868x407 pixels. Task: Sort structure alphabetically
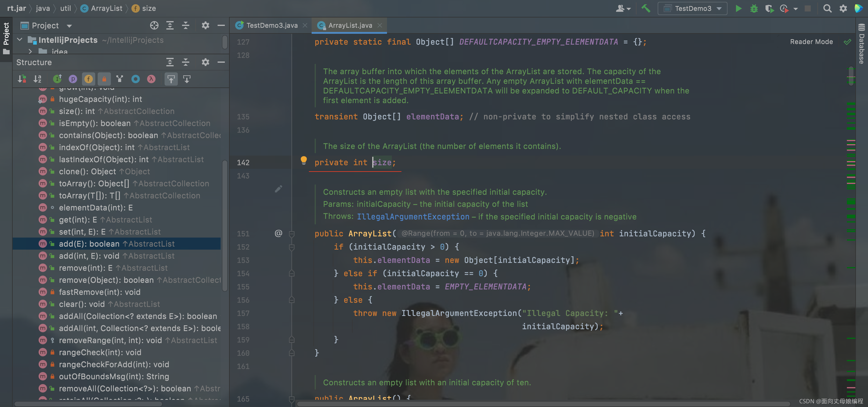(x=37, y=79)
